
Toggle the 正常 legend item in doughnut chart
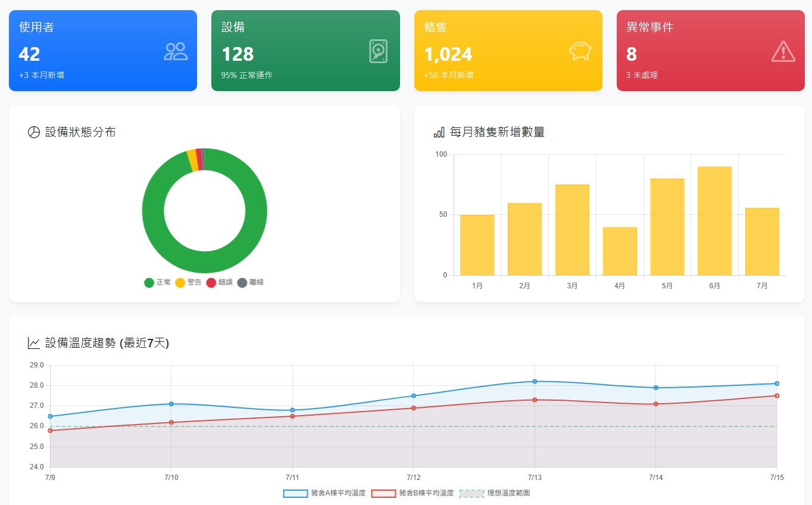click(x=157, y=282)
